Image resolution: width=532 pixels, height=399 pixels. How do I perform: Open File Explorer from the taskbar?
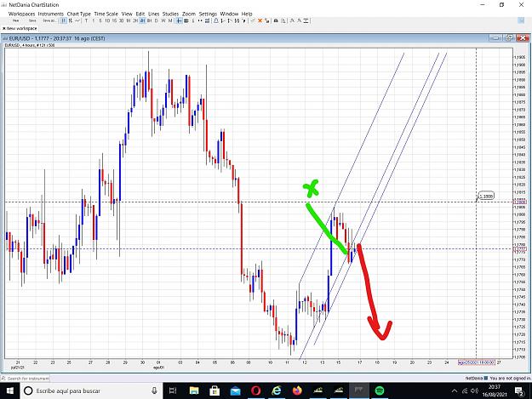[194, 390]
